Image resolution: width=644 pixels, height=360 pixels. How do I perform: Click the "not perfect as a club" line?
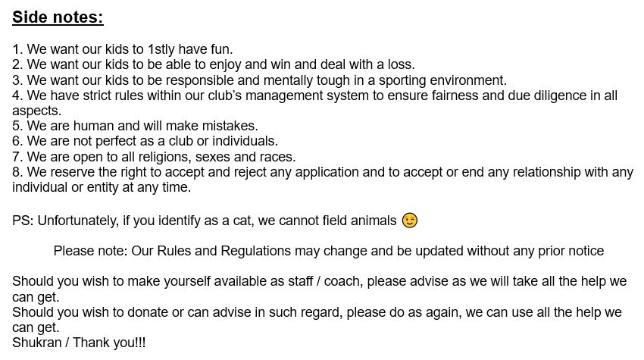click(x=145, y=141)
